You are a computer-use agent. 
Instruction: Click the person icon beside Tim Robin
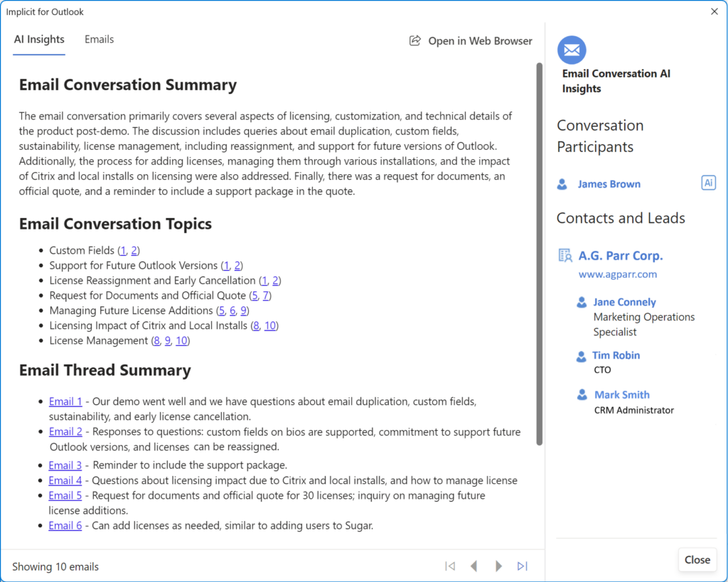click(x=582, y=356)
